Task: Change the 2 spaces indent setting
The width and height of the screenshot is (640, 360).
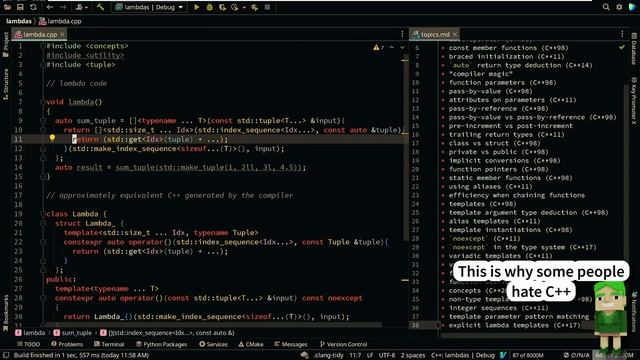Action: 413,355
